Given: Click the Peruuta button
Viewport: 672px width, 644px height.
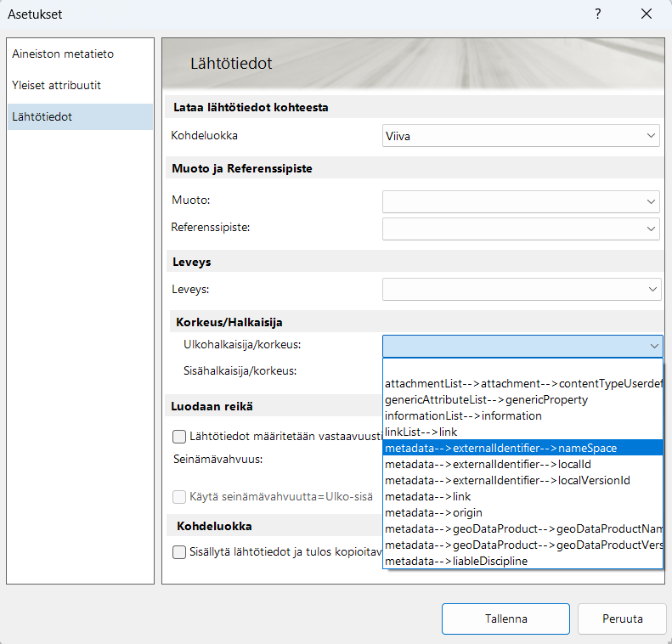Looking at the screenshot, I should [622, 619].
